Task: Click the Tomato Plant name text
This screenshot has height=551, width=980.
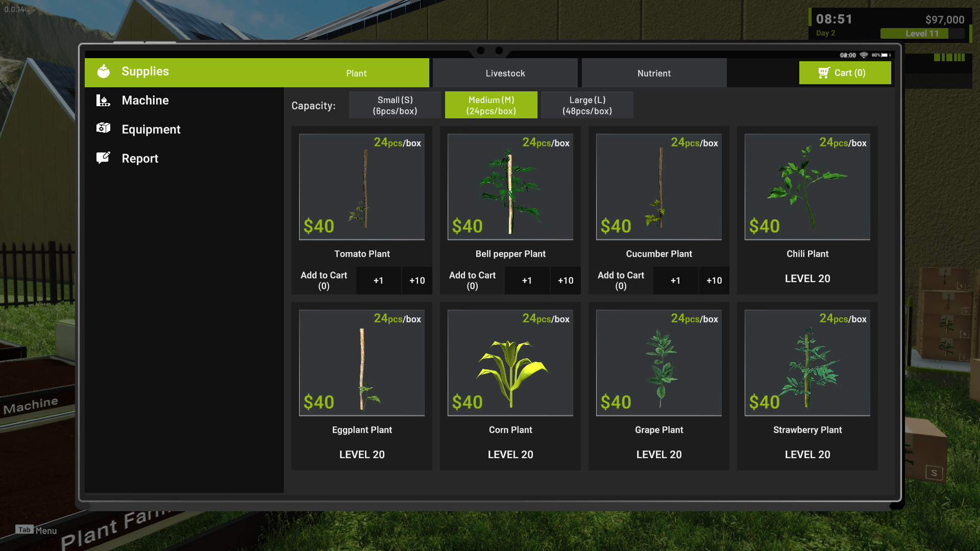Action: pos(362,254)
